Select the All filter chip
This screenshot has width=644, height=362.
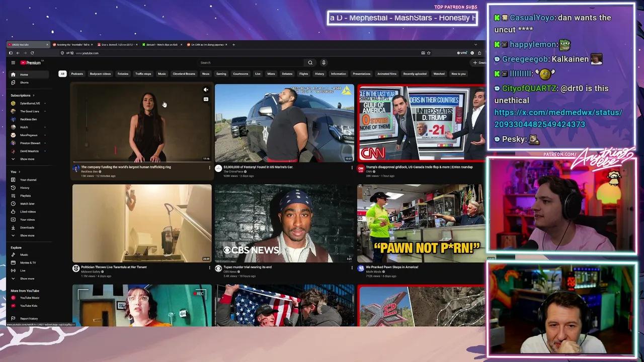[62, 74]
